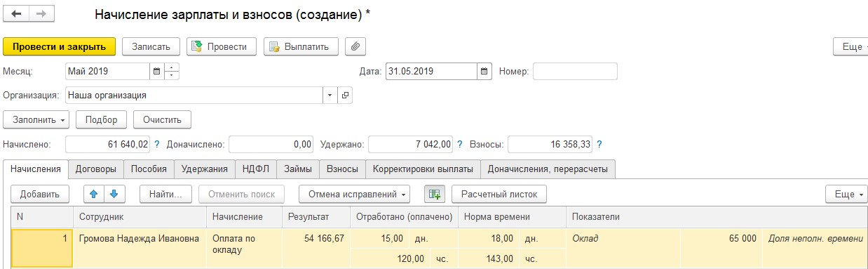Click the Провести и закрыть button

[59, 47]
